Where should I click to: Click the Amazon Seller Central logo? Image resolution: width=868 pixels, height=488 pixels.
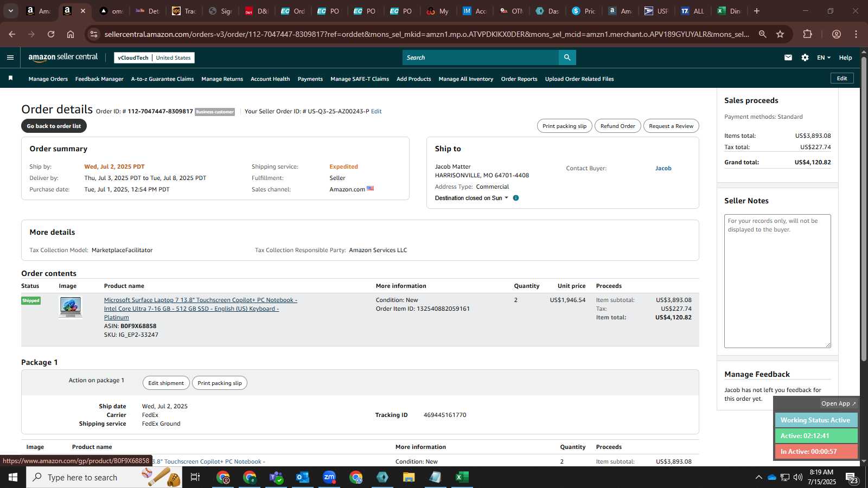coord(63,57)
